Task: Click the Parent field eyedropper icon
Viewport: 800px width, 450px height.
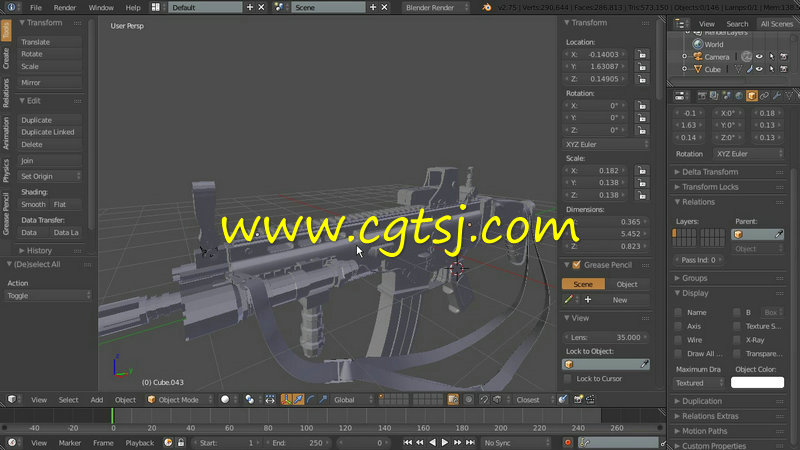Action: (x=779, y=234)
